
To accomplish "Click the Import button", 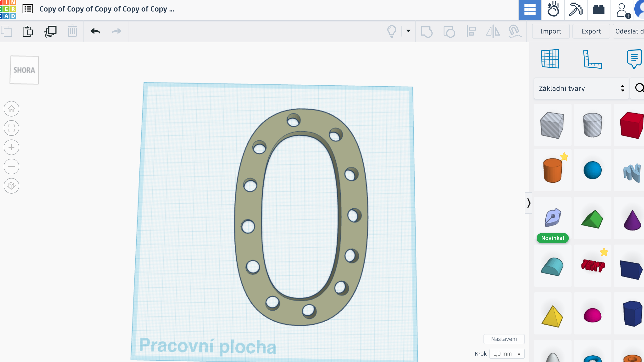I will pyautogui.click(x=550, y=31).
